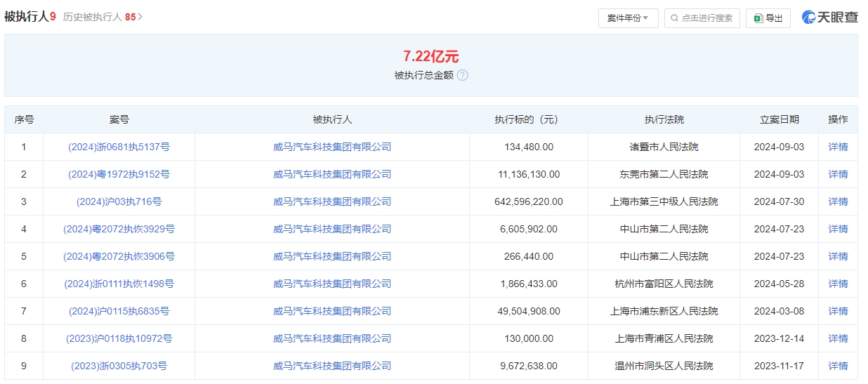Click the 案号 column header
Viewport: 868px width, 384px height.
click(x=119, y=119)
